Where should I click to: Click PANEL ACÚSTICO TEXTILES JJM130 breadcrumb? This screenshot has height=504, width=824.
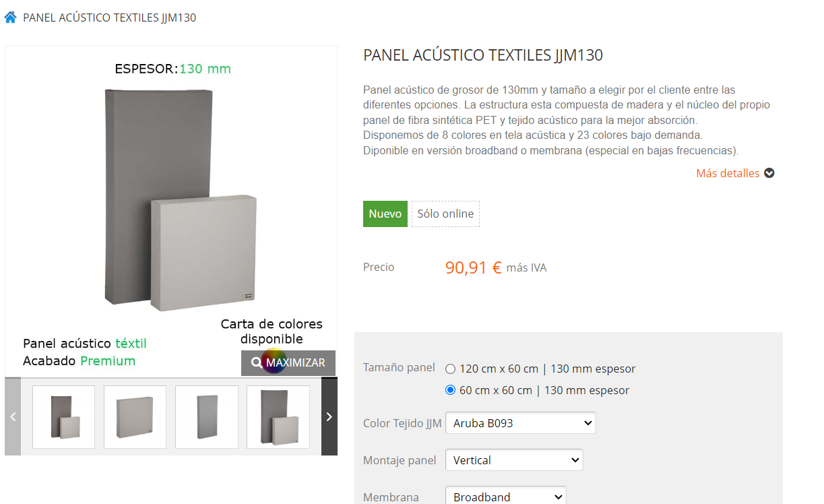(x=110, y=18)
